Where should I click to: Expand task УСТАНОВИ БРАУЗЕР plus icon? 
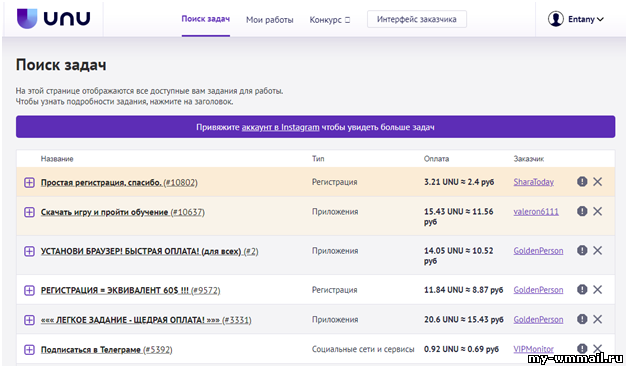pos(29,251)
